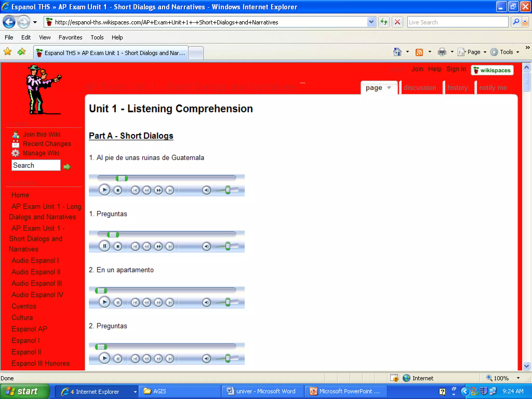Click the Refresh page icon
Image resolution: width=532 pixels, height=399 pixels.
pos(384,22)
